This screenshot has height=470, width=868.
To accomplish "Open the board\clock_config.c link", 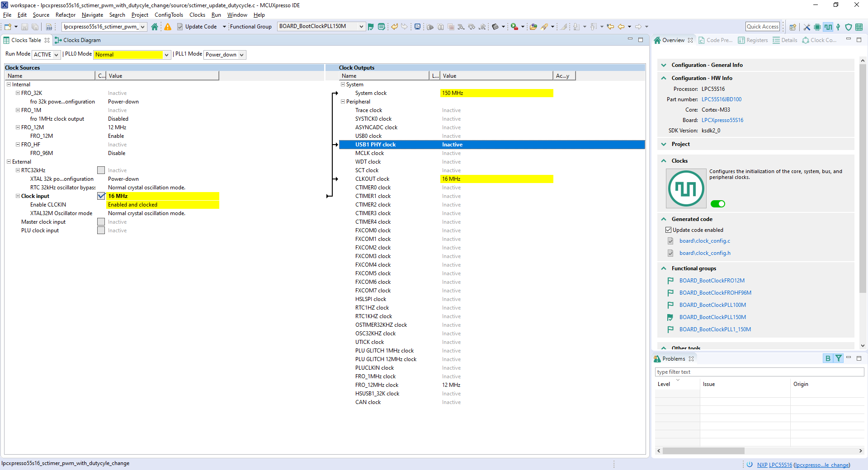I will (x=704, y=241).
